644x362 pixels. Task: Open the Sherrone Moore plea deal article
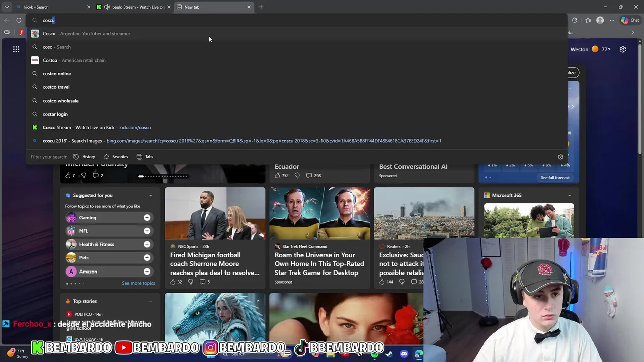coord(215,264)
